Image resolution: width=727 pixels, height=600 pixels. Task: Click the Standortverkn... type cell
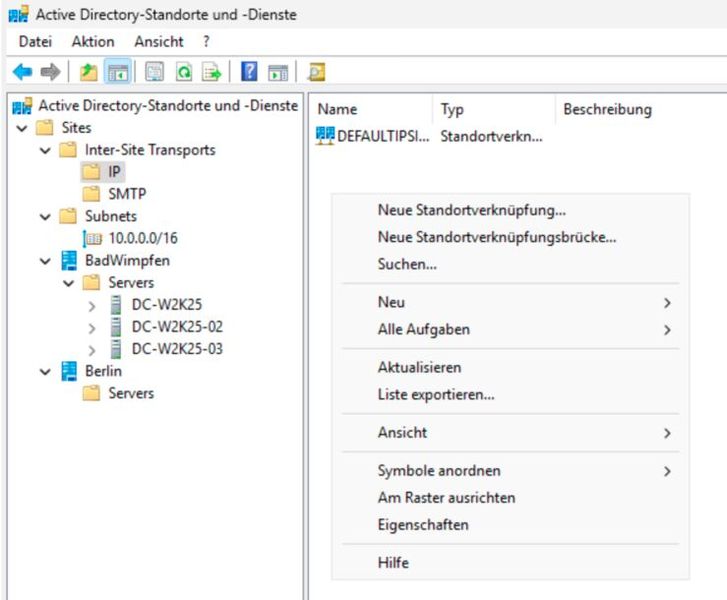491,136
